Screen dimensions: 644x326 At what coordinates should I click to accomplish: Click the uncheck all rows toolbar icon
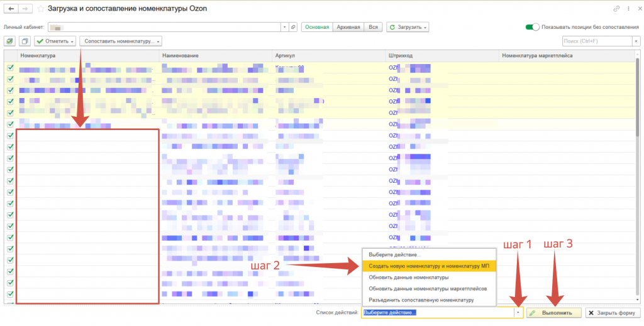tap(25, 41)
